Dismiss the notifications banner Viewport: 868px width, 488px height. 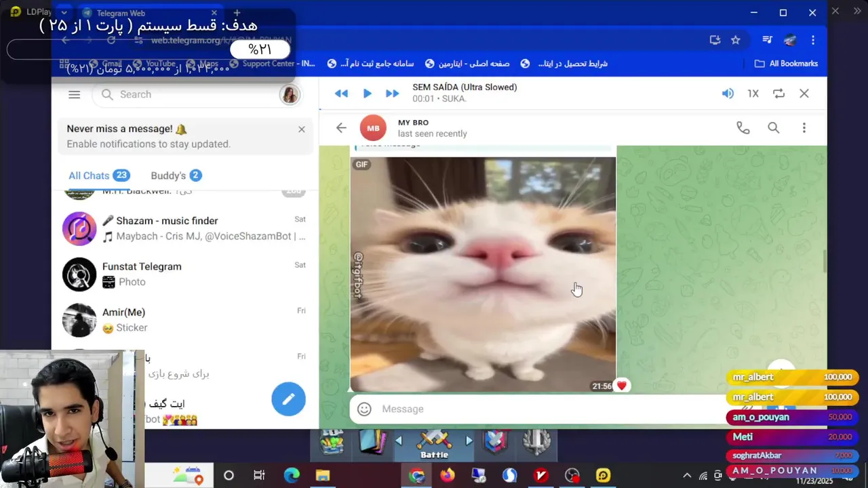click(x=302, y=129)
